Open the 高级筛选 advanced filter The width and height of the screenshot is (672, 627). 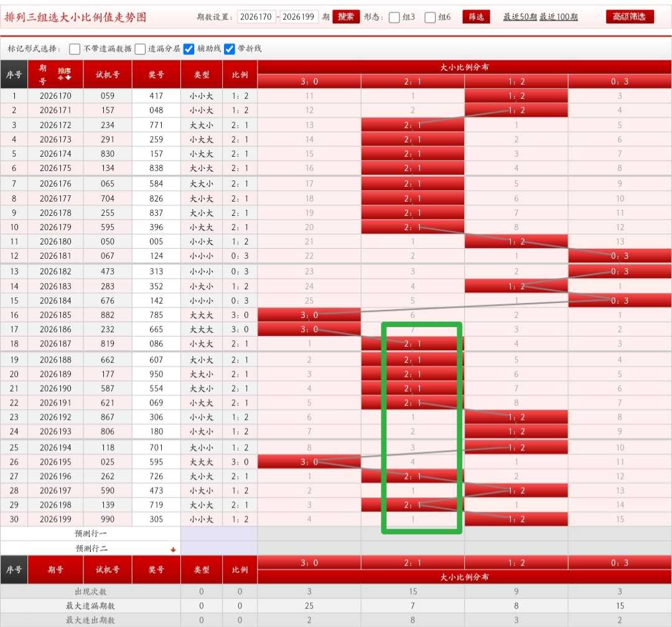coord(630,17)
